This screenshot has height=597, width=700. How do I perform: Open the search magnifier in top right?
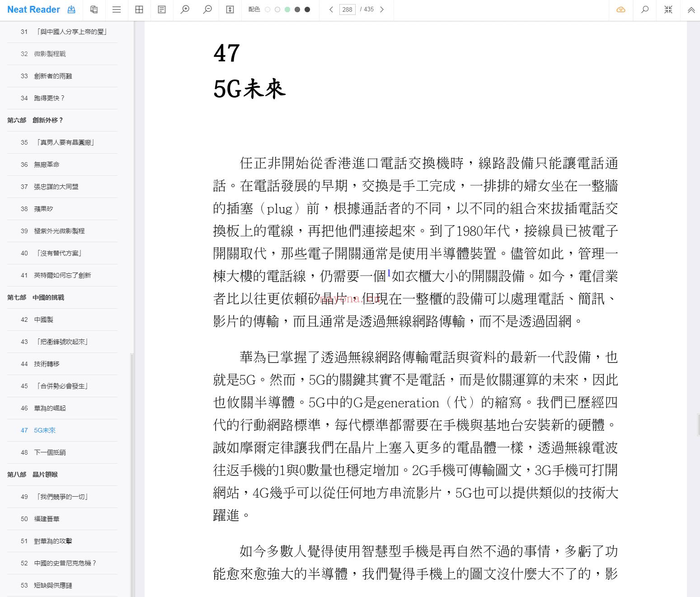pyautogui.click(x=645, y=9)
